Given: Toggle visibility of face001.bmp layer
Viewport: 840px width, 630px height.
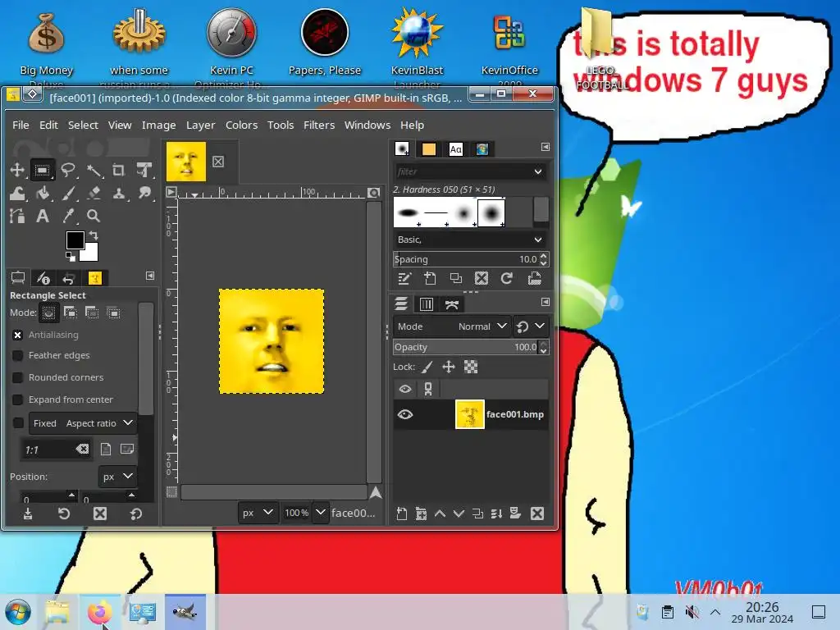Looking at the screenshot, I should (x=405, y=414).
